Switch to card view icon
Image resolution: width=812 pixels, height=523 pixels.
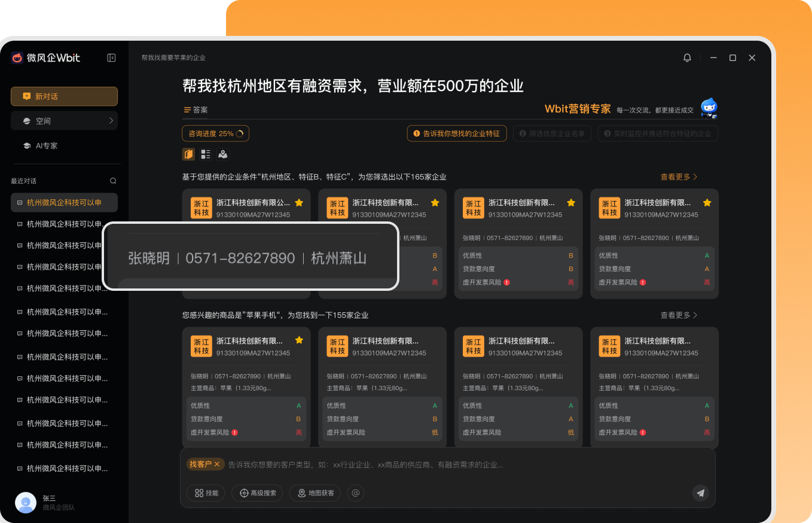(188, 154)
